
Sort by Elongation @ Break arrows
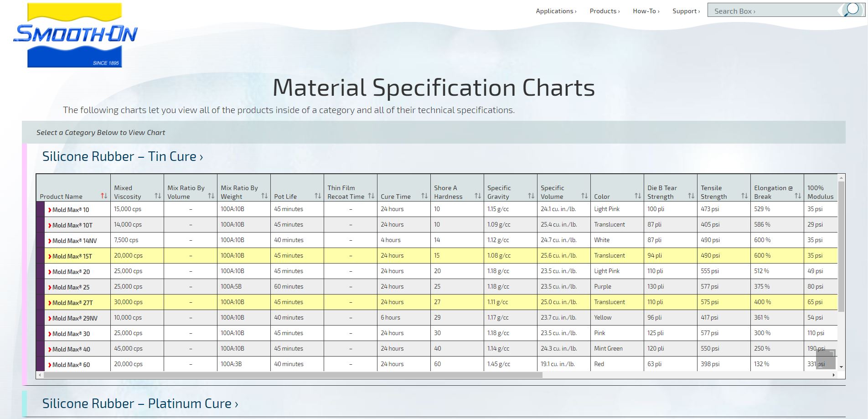[798, 196]
